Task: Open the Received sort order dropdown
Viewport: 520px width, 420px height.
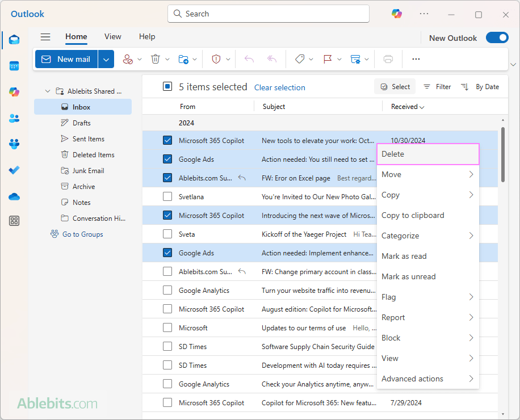Action: pyautogui.click(x=406, y=106)
